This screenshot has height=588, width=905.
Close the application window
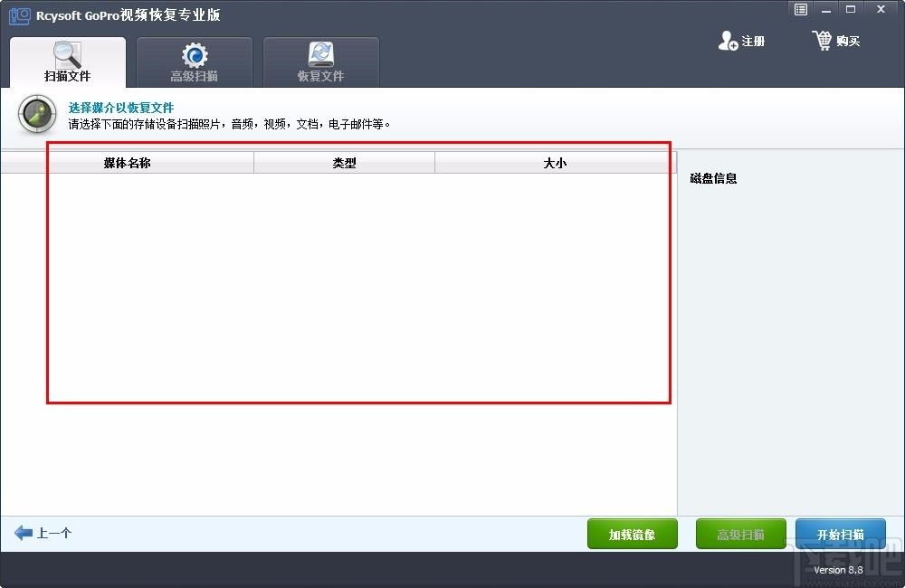(881, 9)
